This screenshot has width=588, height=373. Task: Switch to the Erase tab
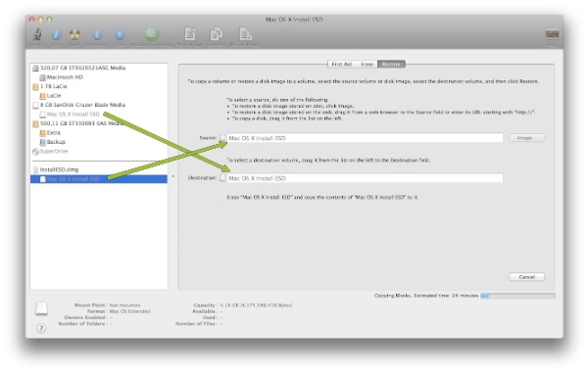click(367, 64)
